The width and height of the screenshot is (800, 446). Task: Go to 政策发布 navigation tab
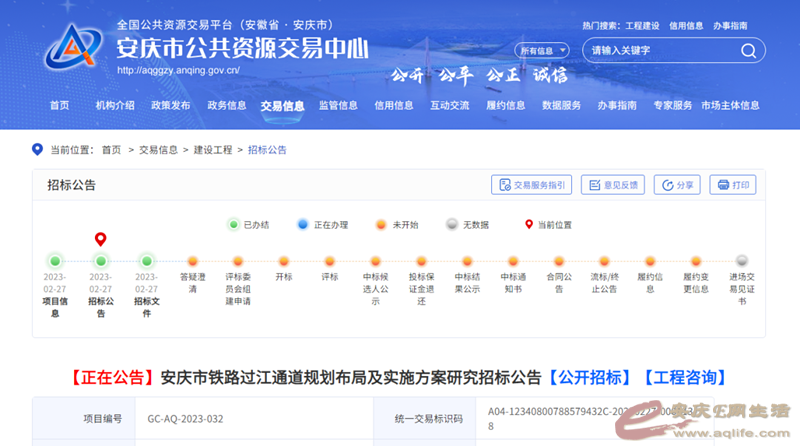click(x=170, y=105)
